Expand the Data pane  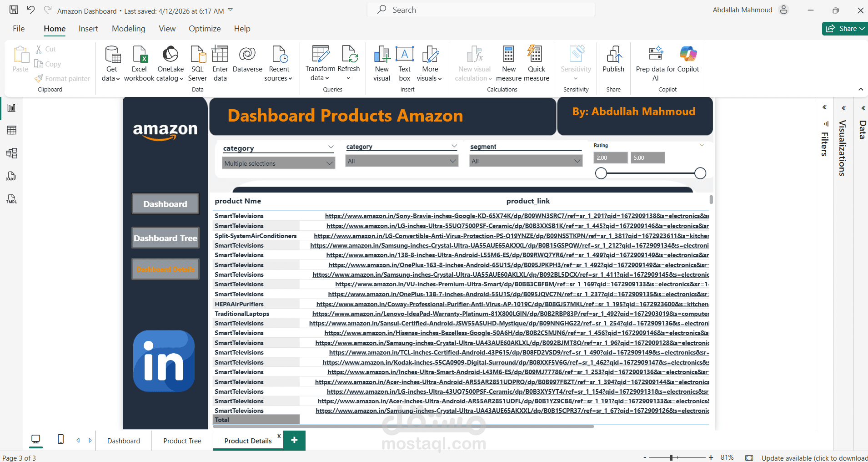(x=863, y=108)
